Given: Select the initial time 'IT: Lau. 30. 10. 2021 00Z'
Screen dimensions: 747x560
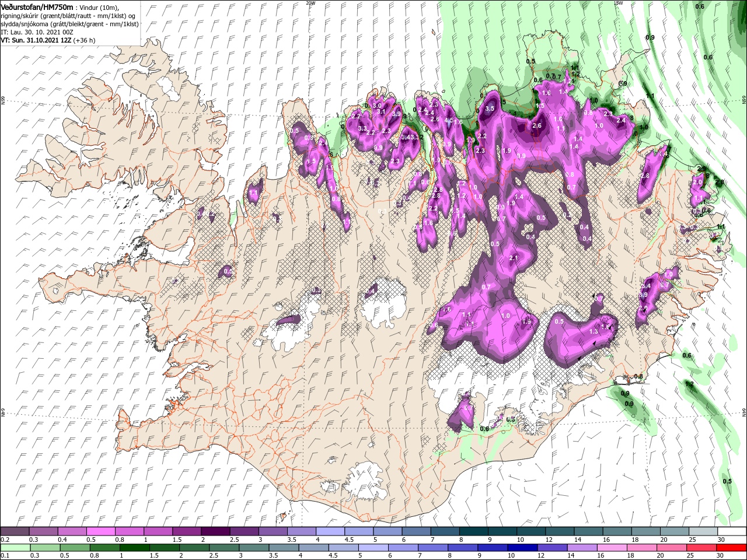Looking at the screenshot, I should pyautogui.click(x=37, y=32).
